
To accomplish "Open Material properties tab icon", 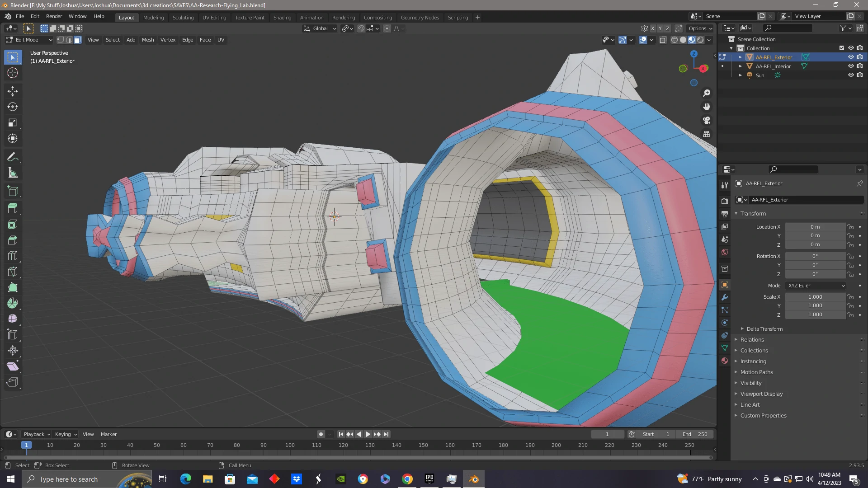I will [725, 361].
